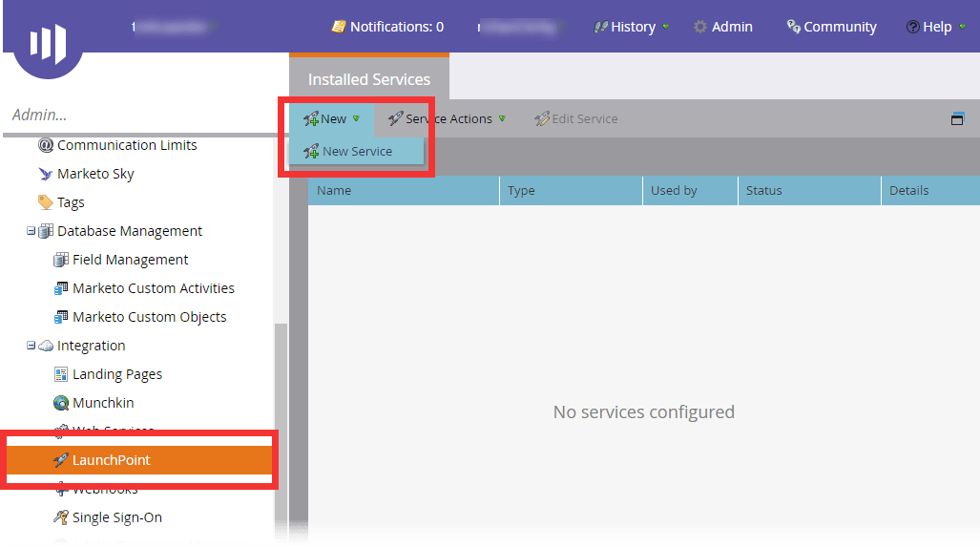
Task: Choose New Service from the menu
Action: 356,152
